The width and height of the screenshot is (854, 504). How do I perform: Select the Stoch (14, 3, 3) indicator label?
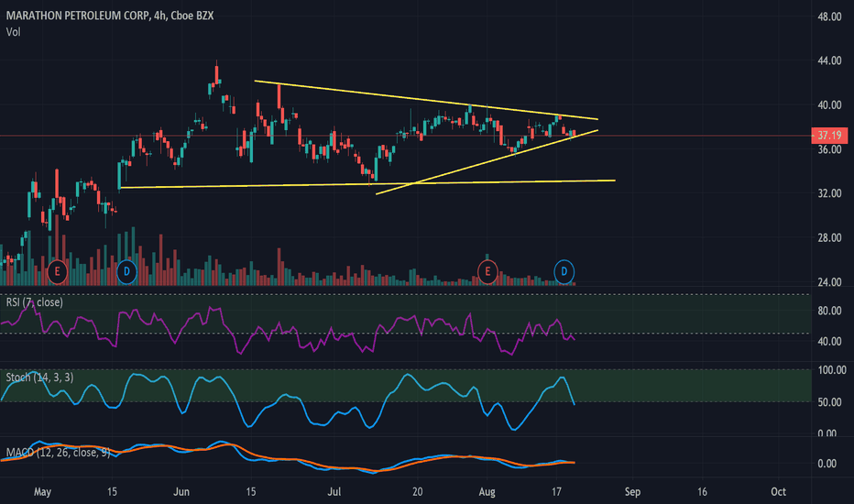39,377
